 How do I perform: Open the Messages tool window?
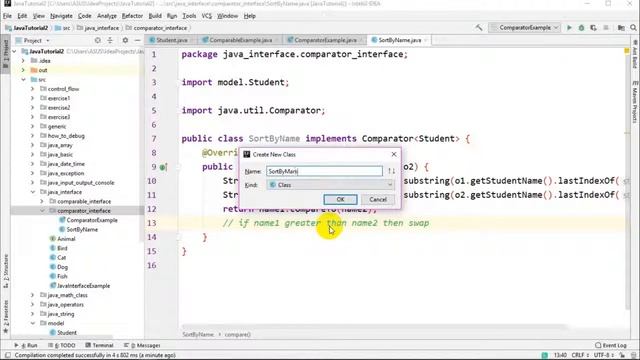coord(142,345)
